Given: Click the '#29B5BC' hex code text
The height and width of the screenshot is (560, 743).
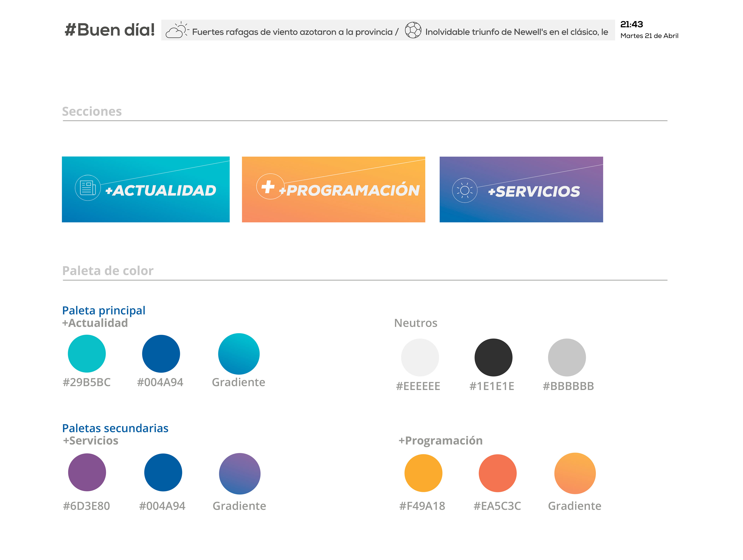Looking at the screenshot, I should pos(87,382).
